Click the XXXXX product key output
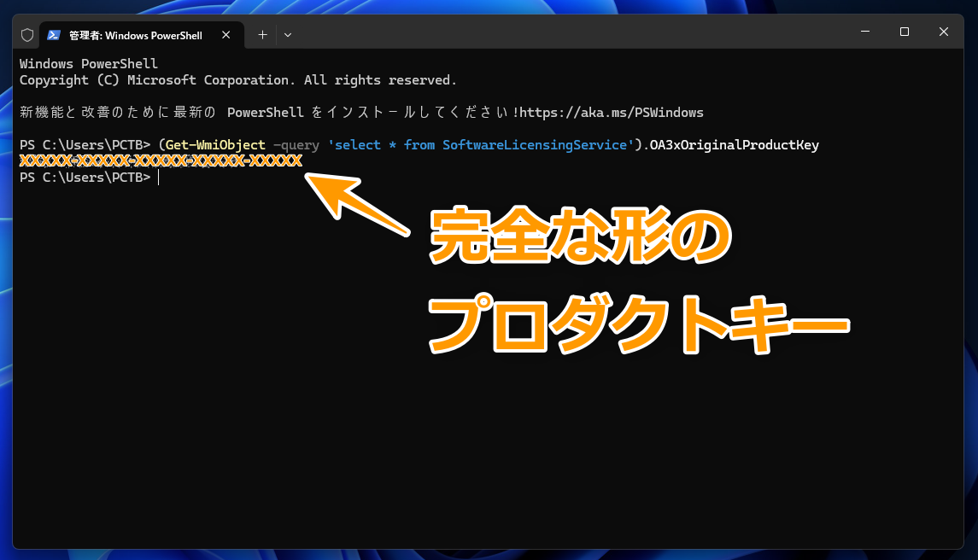Screen dimensions: 978x560 pyautogui.click(x=161, y=161)
